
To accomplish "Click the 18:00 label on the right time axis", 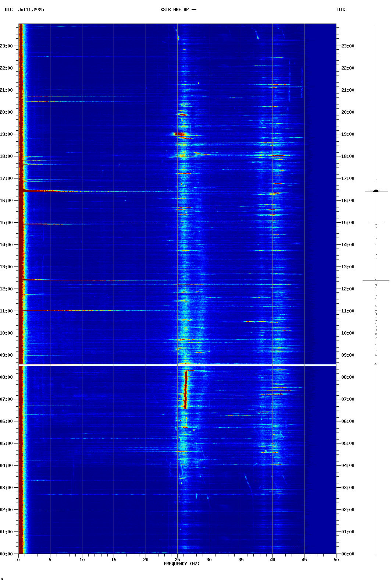I will click(348, 156).
